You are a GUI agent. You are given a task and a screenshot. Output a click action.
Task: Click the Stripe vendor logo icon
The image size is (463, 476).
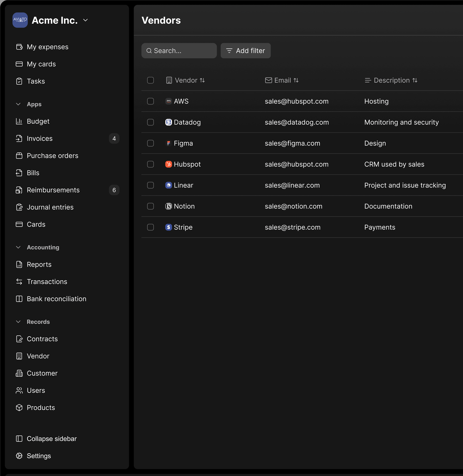(x=169, y=227)
